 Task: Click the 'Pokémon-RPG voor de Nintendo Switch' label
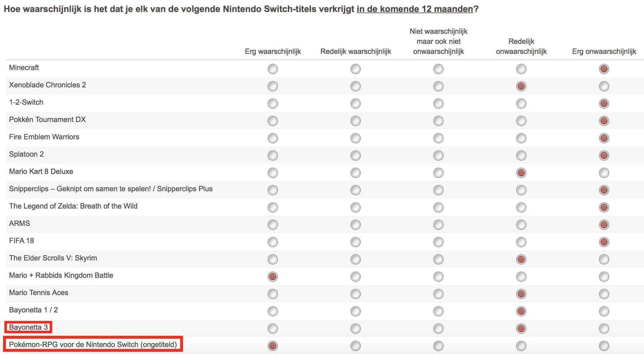pos(93,345)
